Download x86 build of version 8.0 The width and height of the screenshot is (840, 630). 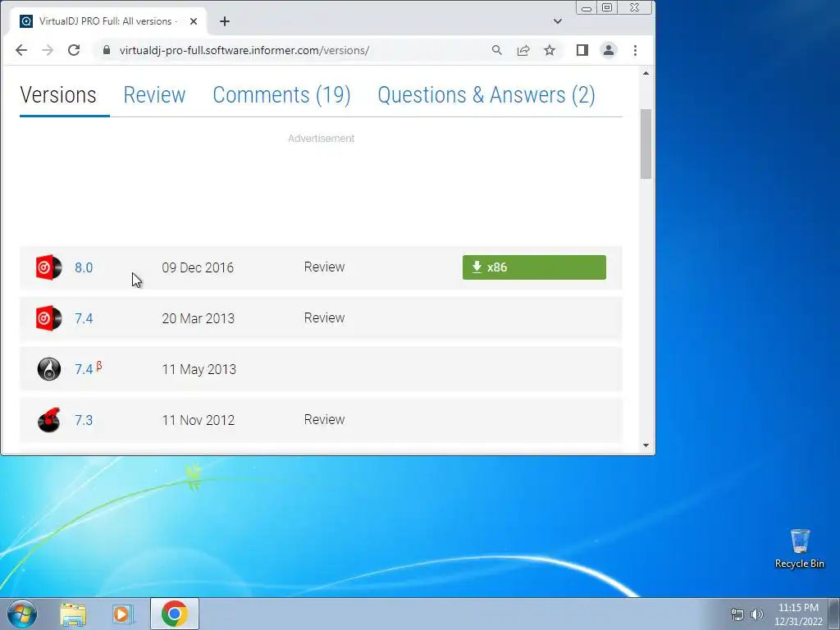[534, 267]
